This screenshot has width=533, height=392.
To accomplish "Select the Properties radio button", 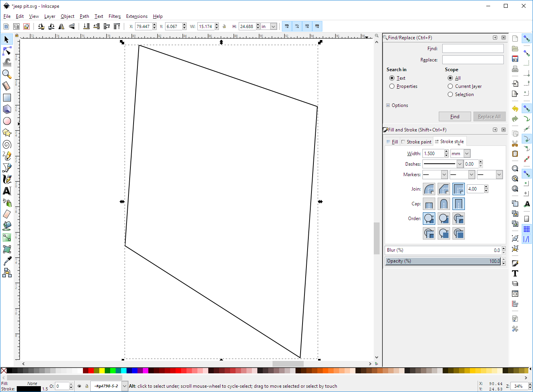I will [x=392, y=86].
